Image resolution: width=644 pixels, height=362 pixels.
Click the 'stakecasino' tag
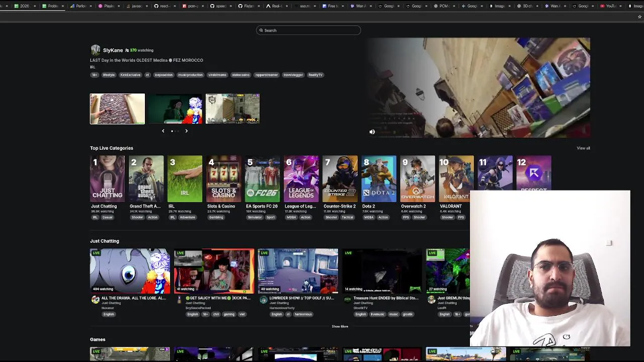[x=240, y=75]
